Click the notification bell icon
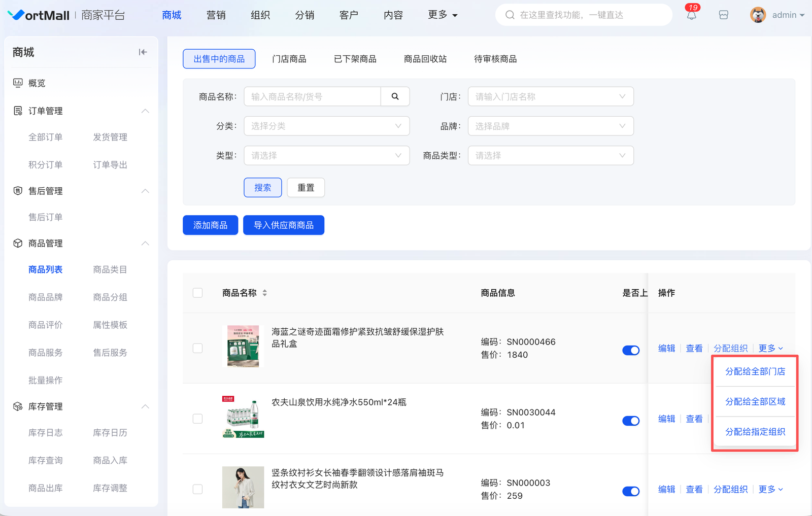 (x=691, y=15)
